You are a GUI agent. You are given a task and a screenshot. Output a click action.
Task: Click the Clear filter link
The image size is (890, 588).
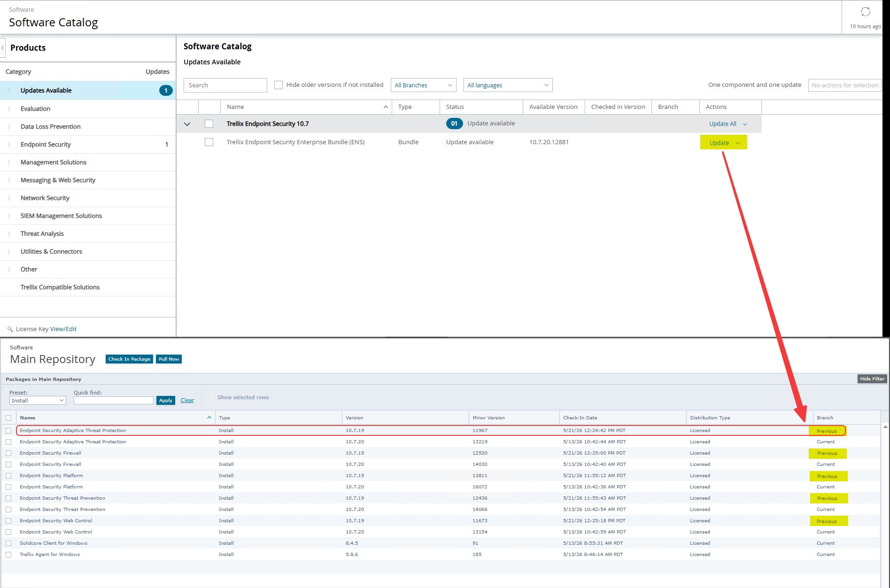point(187,401)
